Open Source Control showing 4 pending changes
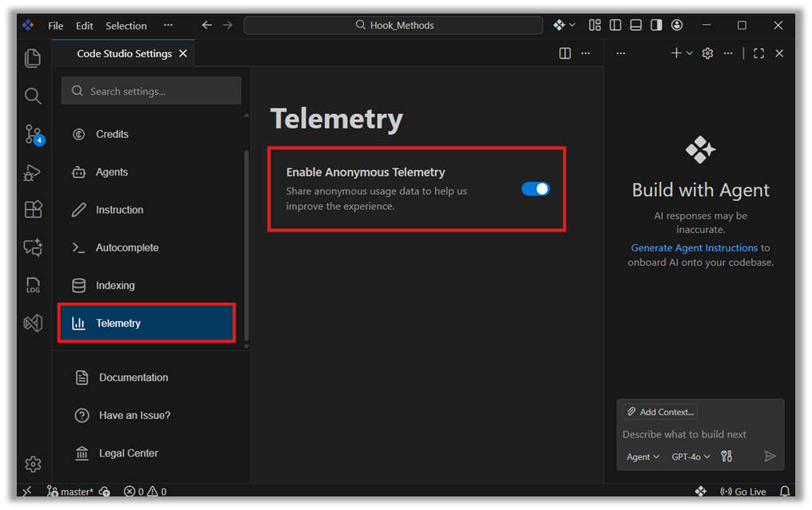 pyautogui.click(x=33, y=133)
